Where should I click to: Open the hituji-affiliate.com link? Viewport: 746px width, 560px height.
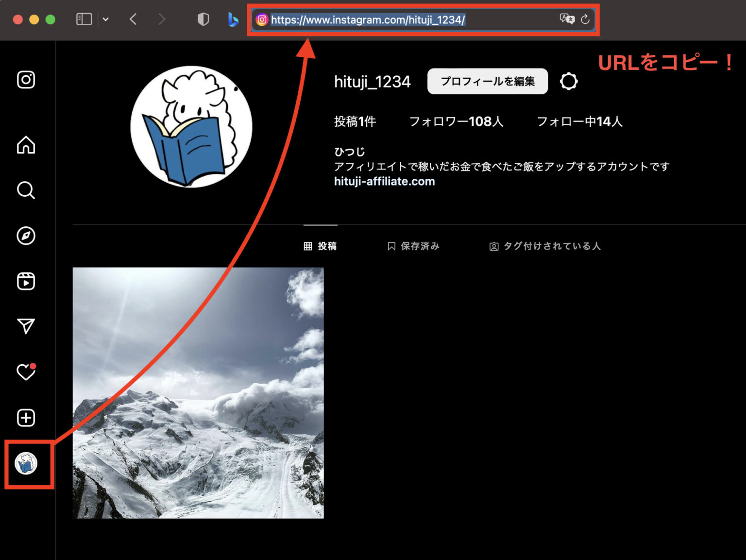[x=384, y=181]
